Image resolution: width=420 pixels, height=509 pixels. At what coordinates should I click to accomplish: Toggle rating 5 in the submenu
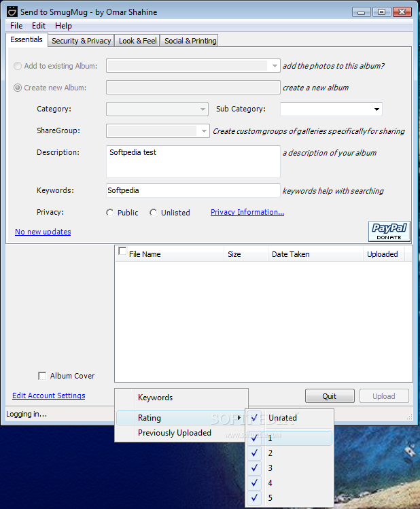[290, 498]
